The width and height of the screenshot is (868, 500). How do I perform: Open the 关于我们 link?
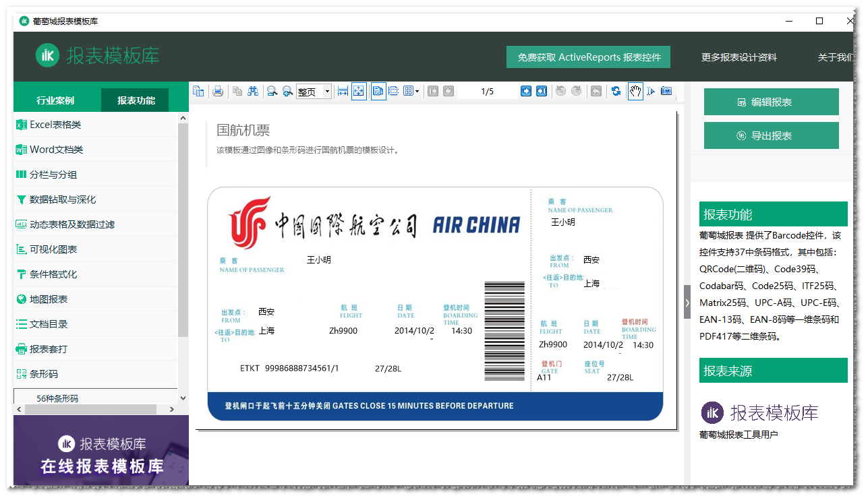[x=836, y=57]
